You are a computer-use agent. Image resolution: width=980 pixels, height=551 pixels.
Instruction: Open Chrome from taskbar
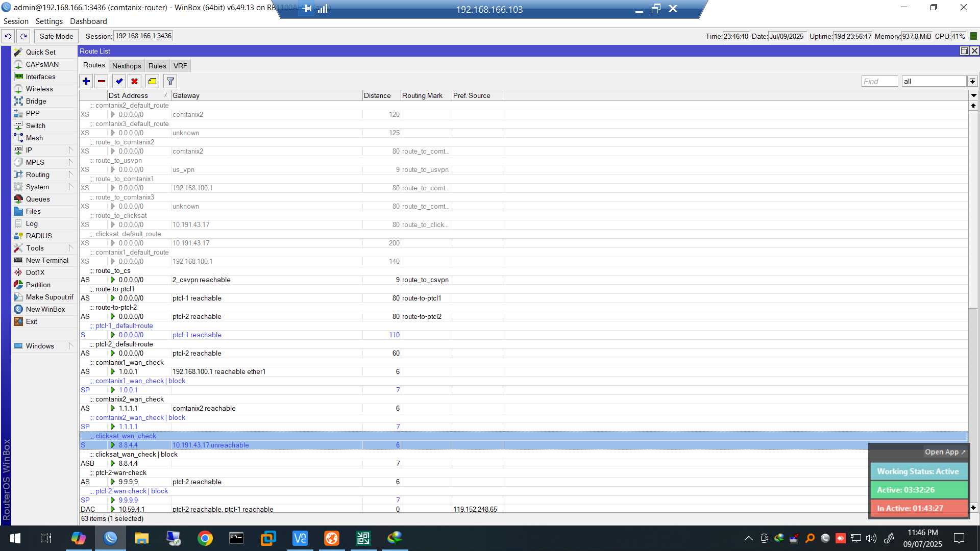(205, 538)
